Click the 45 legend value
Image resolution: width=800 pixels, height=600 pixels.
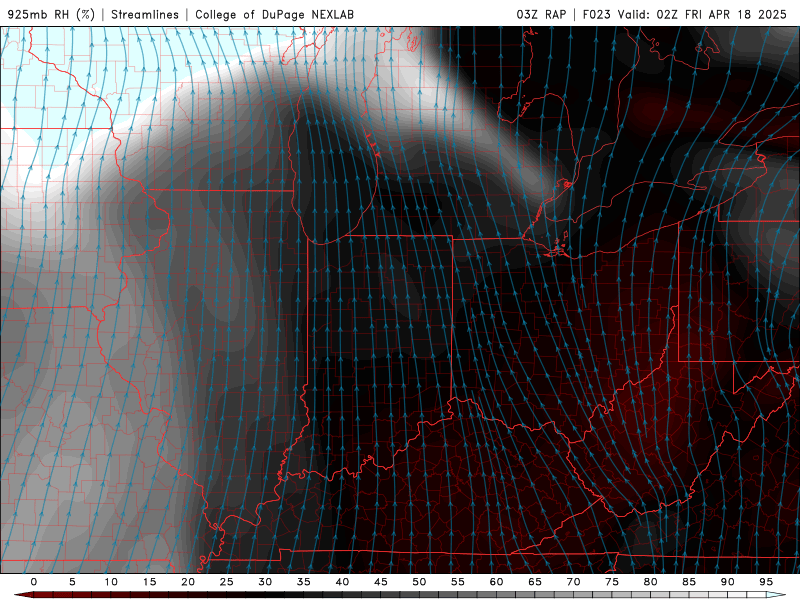pos(381,582)
